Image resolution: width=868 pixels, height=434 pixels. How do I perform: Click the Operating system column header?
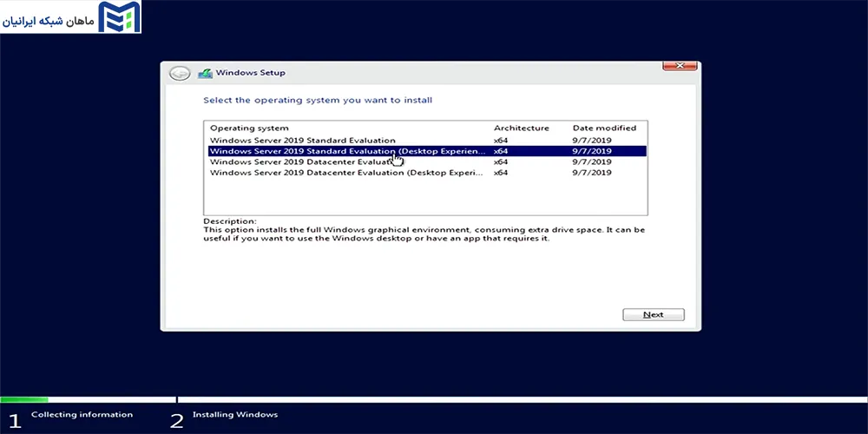(249, 128)
